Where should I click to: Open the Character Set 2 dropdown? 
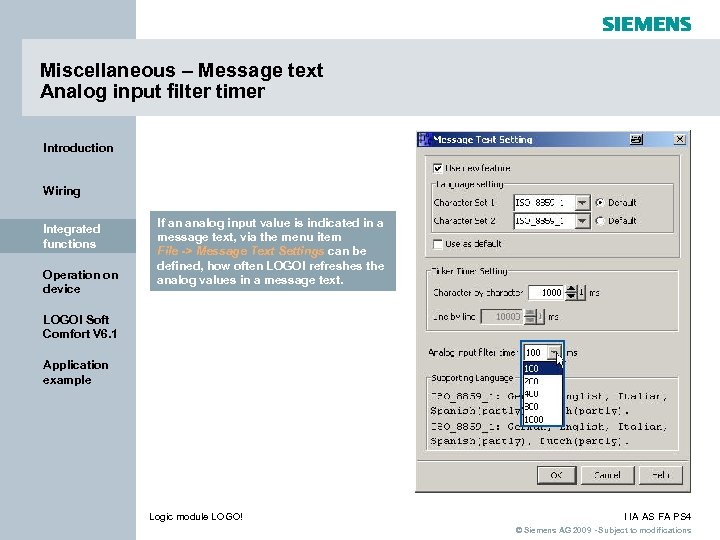click(582, 221)
